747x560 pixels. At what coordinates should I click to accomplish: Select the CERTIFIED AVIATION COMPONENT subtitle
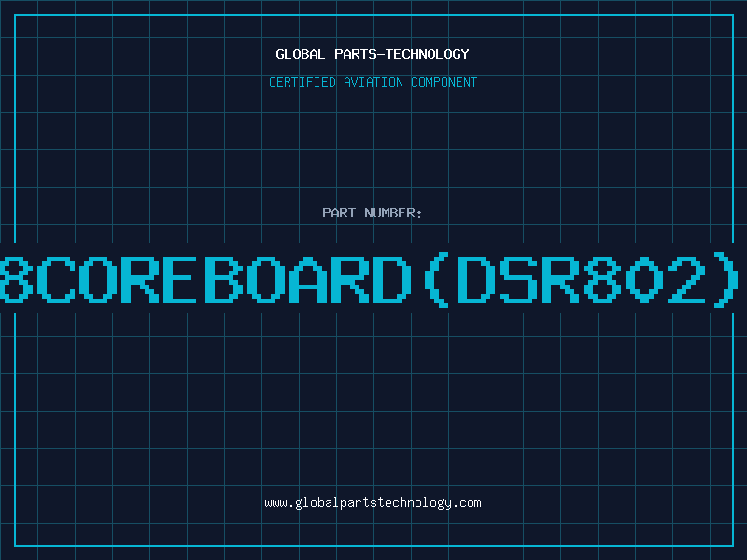click(373, 82)
